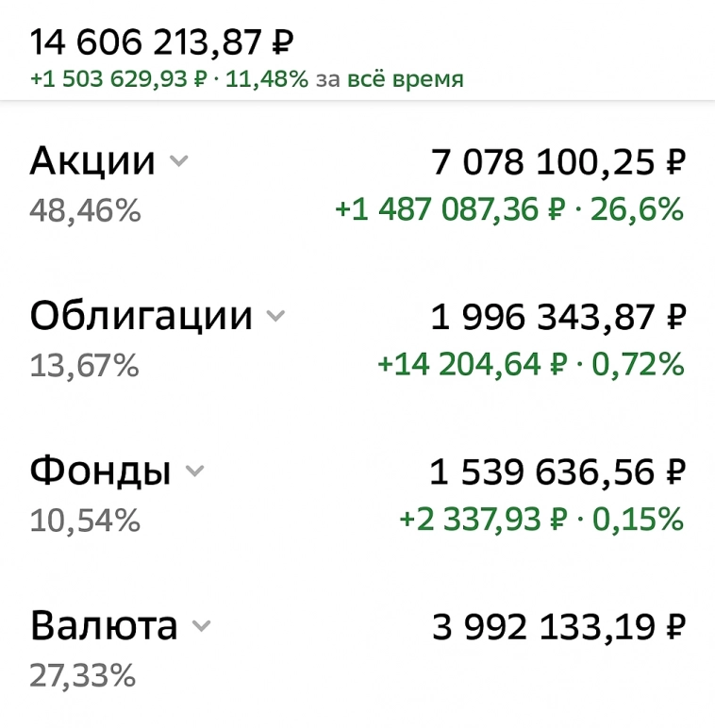Expand the Валюта section chevron
715x728 pixels.
coord(201,626)
